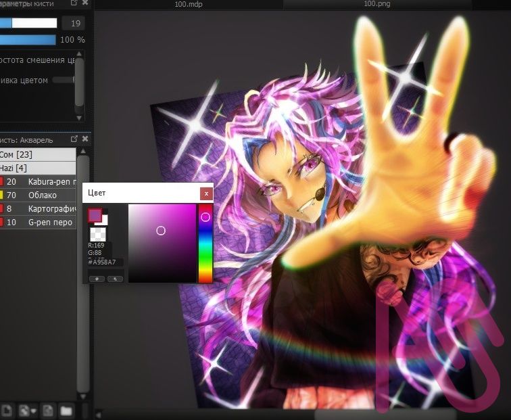Switch to the 100.mdp document tab
The width and height of the screenshot is (511, 420).
coord(189,4)
